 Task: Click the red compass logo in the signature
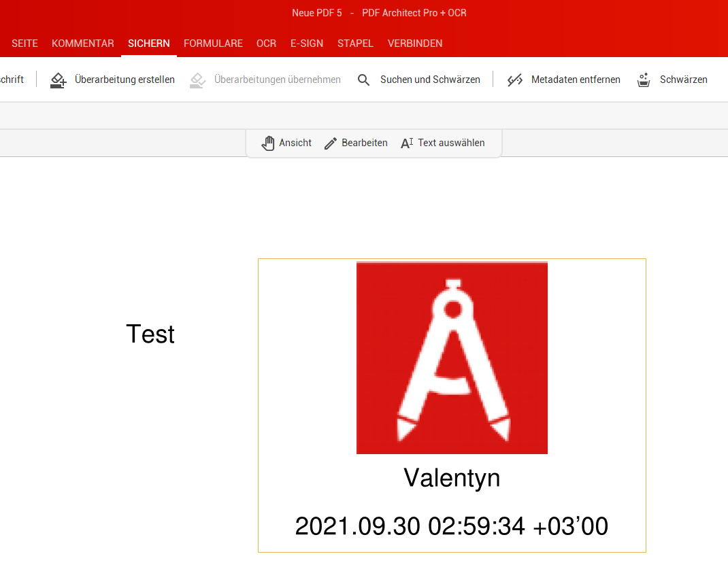coord(452,358)
